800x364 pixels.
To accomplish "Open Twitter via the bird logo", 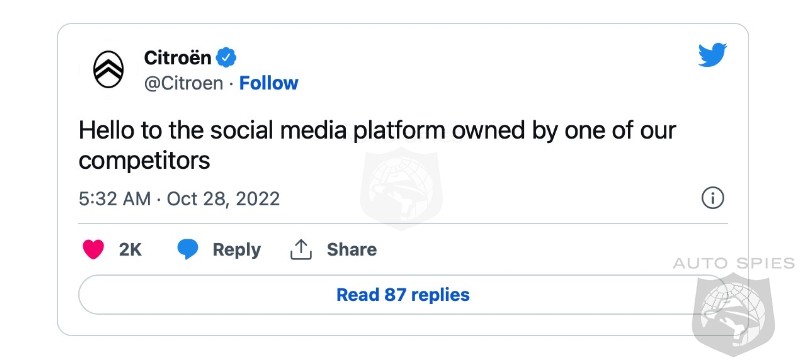I will (712, 55).
